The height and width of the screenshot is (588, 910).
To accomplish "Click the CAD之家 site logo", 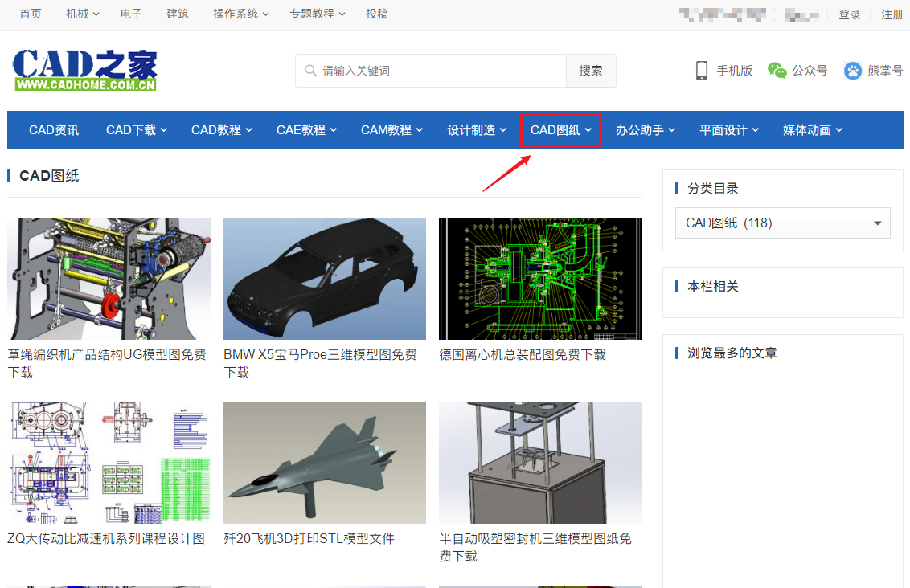I will pyautogui.click(x=84, y=70).
